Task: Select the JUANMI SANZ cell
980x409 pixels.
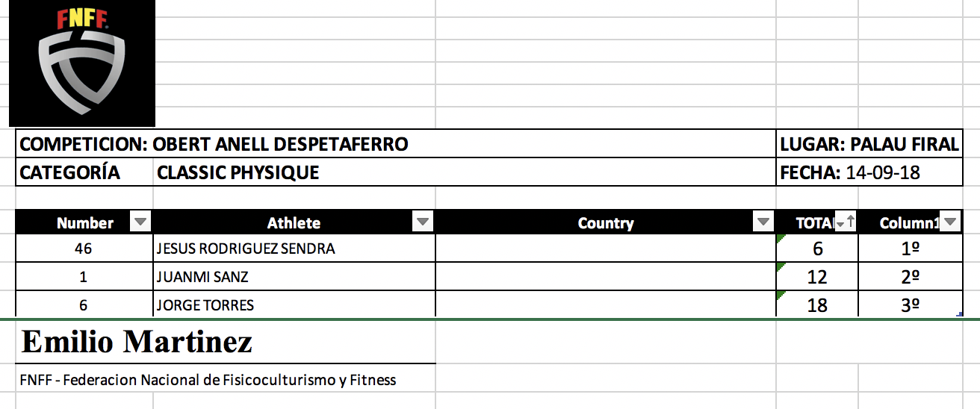Action: click(202, 277)
